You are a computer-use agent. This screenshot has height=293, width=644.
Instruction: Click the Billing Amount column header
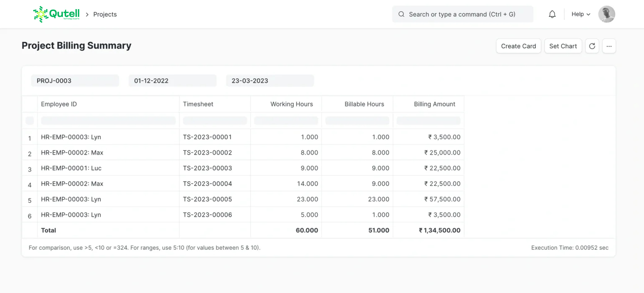(434, 104)
